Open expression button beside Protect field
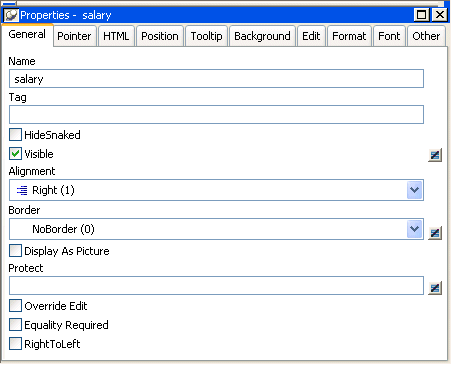452x365 pixels. coord(435,288)
